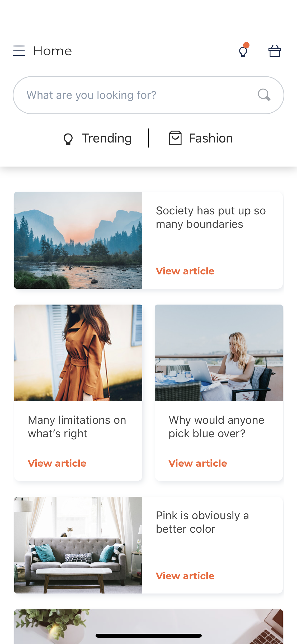
Task: Open the mountain lake landscape thumbnail
Action: coord(78,240)
